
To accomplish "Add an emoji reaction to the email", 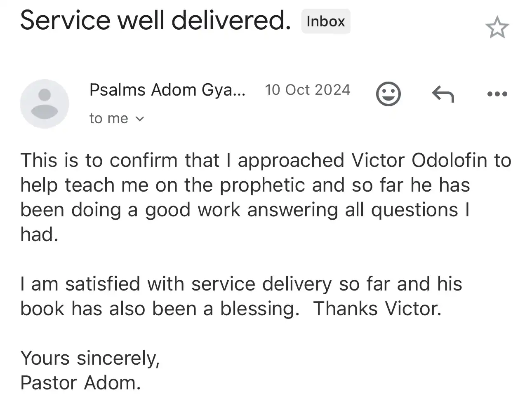I will tap(388, 94).
